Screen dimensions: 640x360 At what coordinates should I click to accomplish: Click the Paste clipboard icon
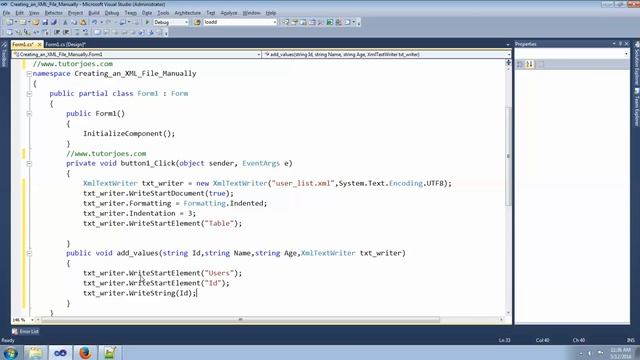tap(83, 22)
